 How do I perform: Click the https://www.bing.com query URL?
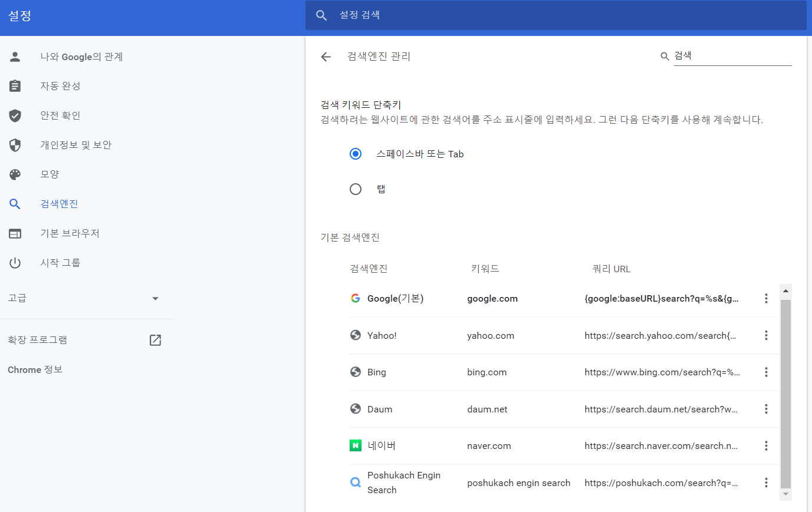662,372
